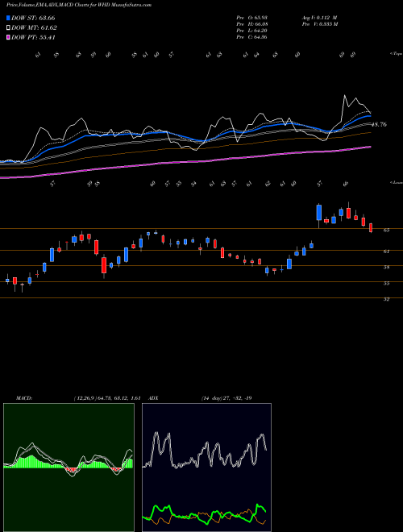Click the tall blue gap-up candlestick

pos(319,212)
